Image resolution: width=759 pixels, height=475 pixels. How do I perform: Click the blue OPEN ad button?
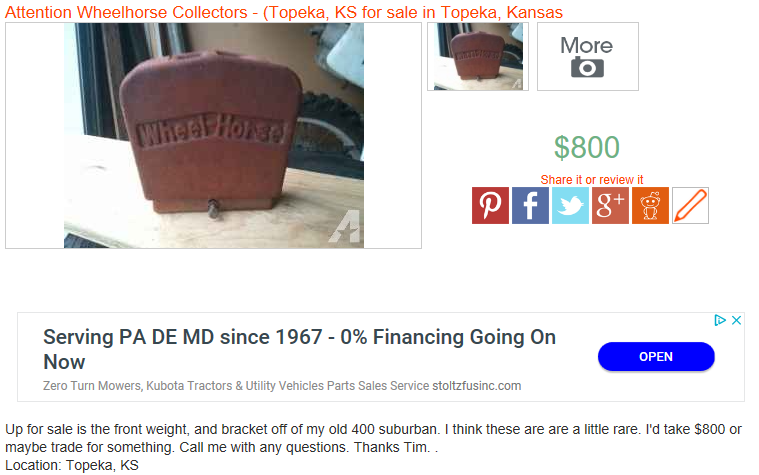[x=656, y=356]
